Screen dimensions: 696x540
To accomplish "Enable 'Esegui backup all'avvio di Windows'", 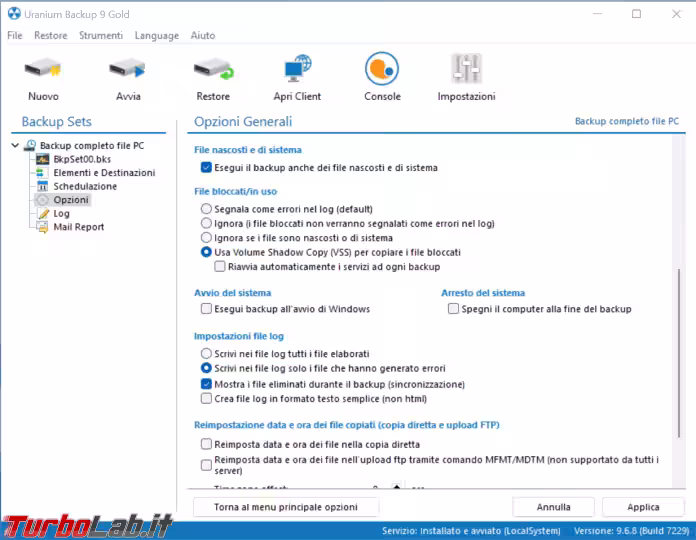I will (x=206, y=308).
